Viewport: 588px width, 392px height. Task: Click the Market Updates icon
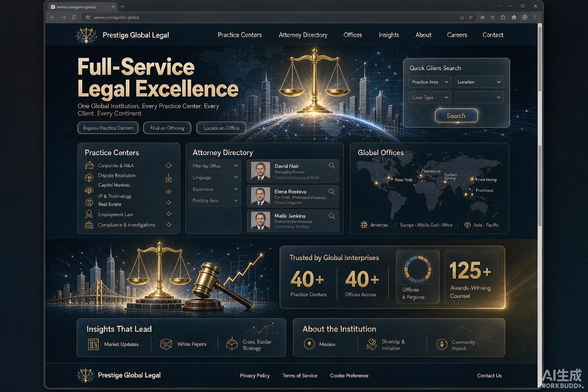[93, 344]
